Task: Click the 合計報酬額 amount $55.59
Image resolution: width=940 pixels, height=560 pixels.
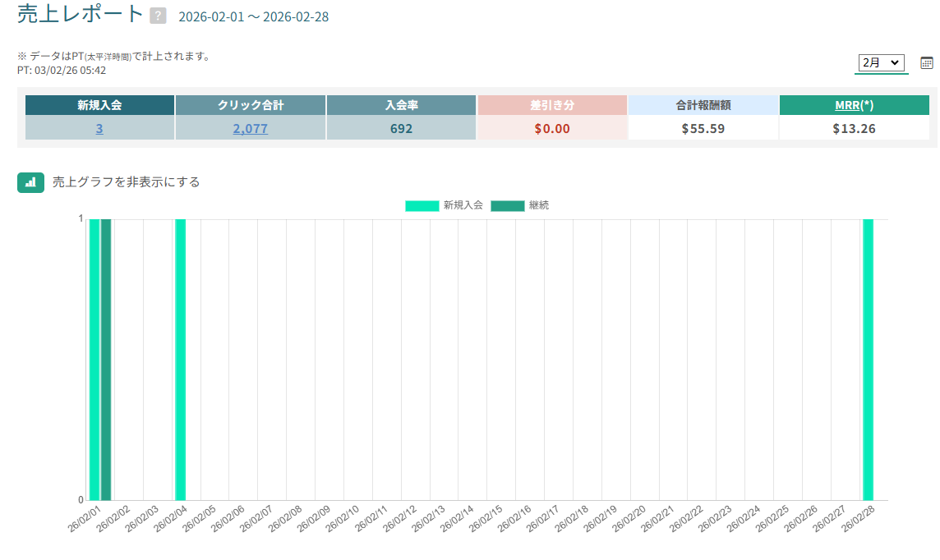Action: coord(703,128)
